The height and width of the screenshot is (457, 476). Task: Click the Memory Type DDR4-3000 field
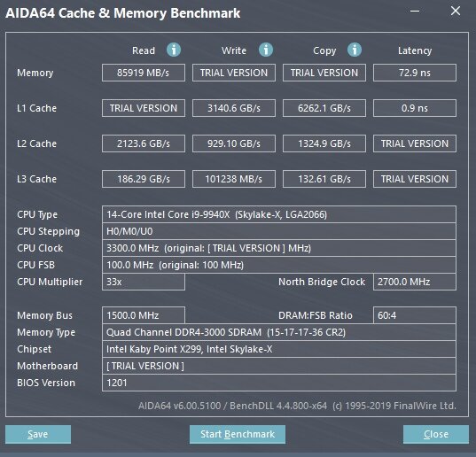click(x=279, y=332)
